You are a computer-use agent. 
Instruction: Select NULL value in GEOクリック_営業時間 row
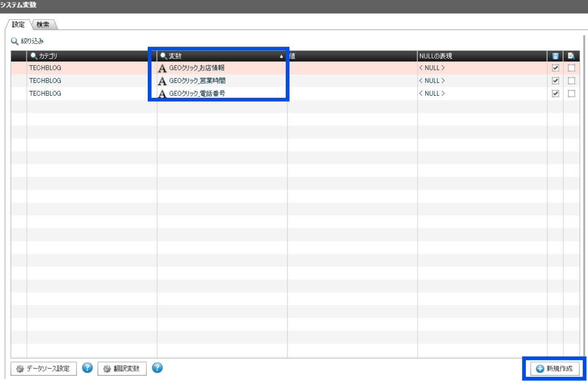[432, 81]
